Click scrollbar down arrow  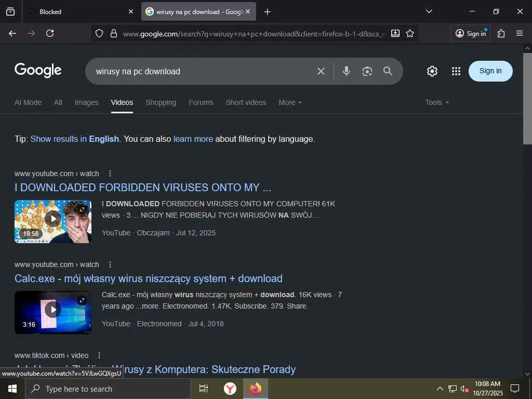(527, 374)
